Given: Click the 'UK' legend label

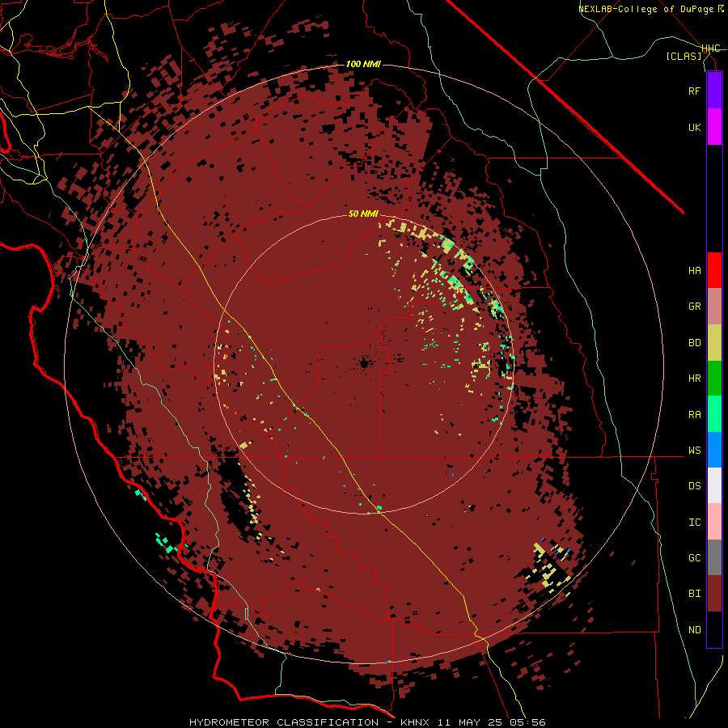Looking at the screenshot, I should click(694, 127).
